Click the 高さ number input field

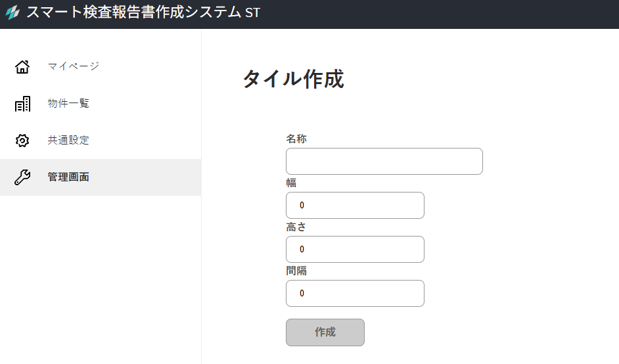click(x=355, y=250)
